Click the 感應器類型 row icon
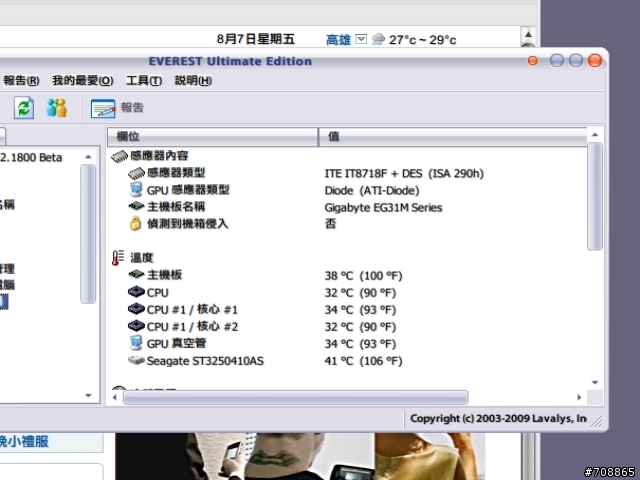 (136, 173)
